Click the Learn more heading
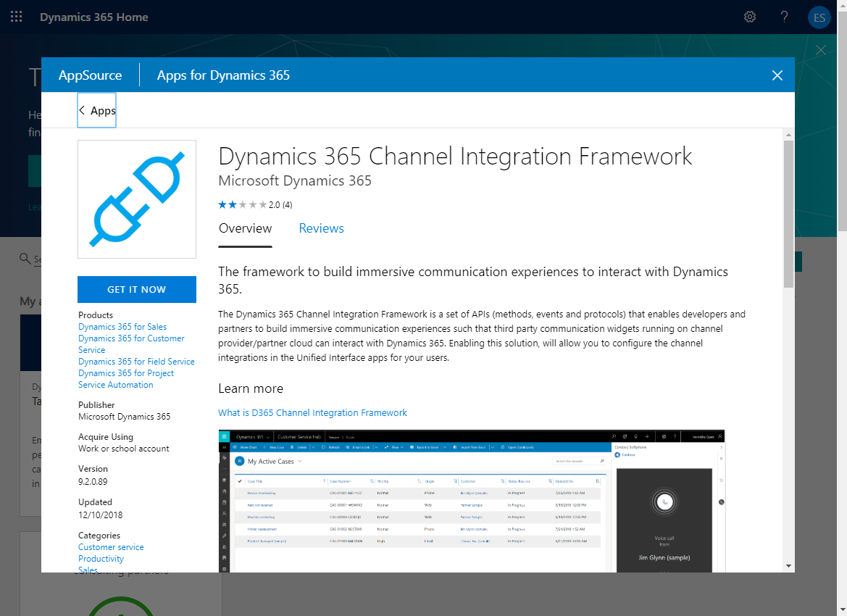847x616 pixels. (x=251, y=388)
